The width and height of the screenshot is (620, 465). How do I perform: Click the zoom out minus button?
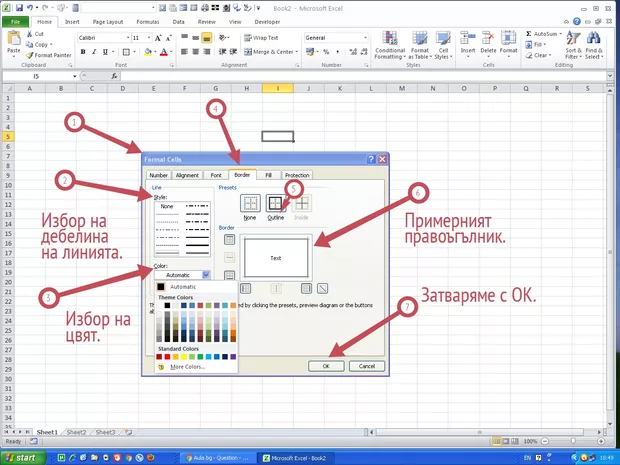coord(545,441)
